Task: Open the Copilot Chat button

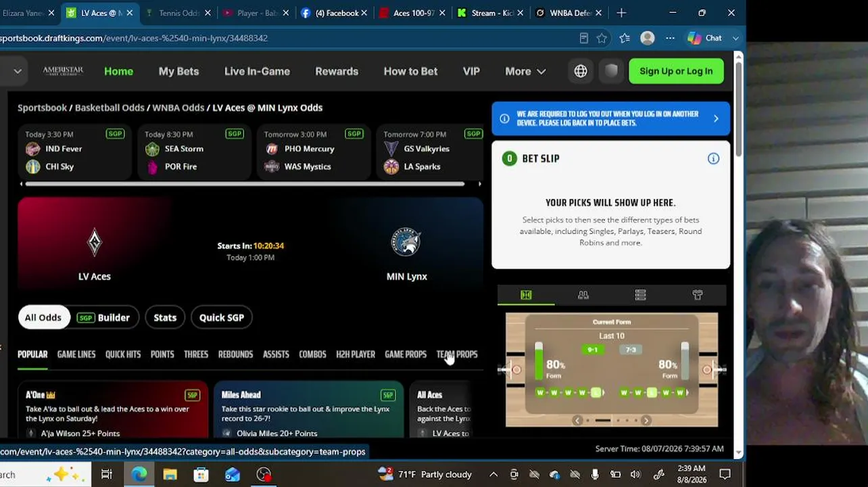Action: 705,38
